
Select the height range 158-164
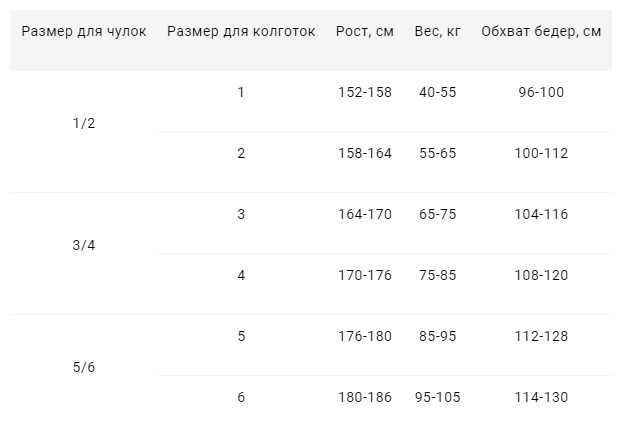coord(365,153)
